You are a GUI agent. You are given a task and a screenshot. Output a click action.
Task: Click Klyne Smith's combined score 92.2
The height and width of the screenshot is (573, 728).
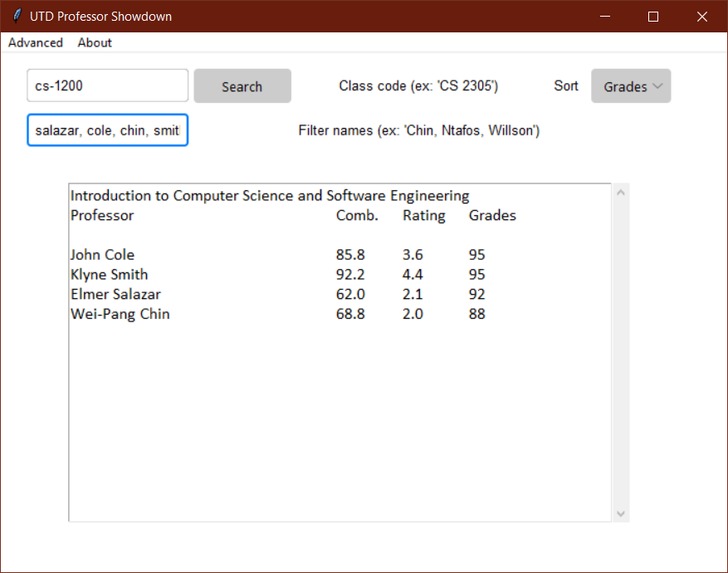coord(350,274)
